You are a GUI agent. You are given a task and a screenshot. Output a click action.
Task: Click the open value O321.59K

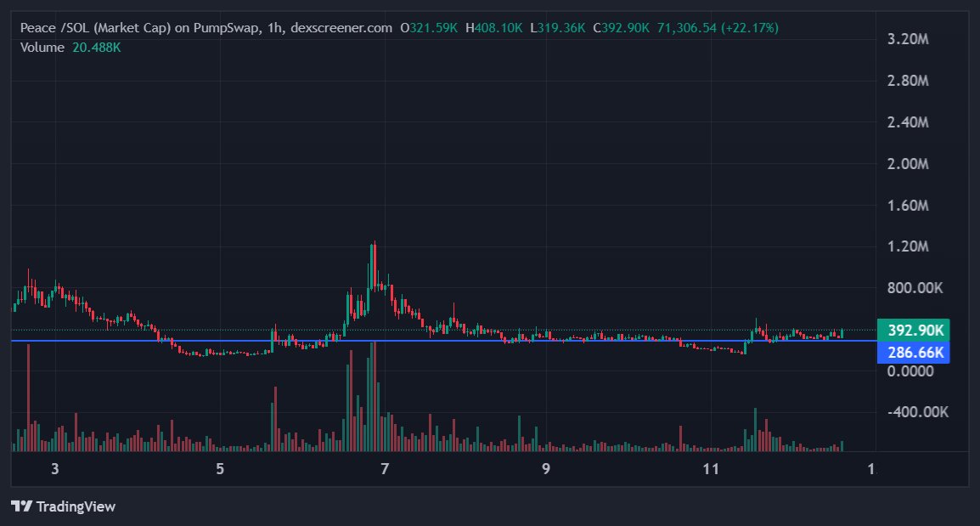(x=429, y=28)
